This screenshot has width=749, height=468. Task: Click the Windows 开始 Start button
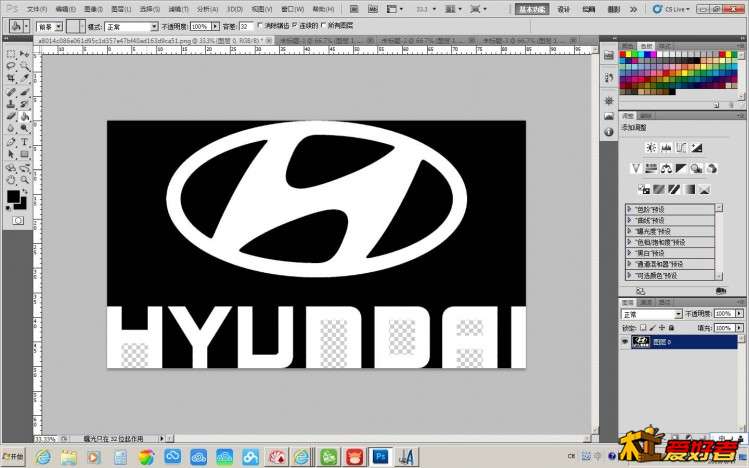[x=13, y=457]
